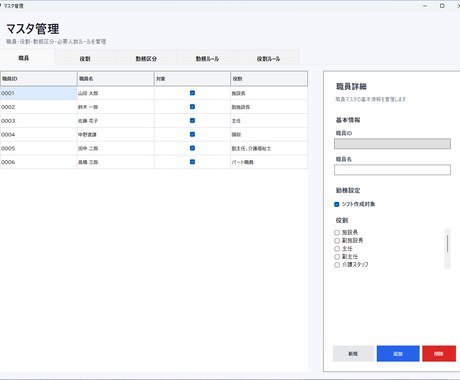
Task: Check the 主任 role checkbox
Action: pos(337,249)
